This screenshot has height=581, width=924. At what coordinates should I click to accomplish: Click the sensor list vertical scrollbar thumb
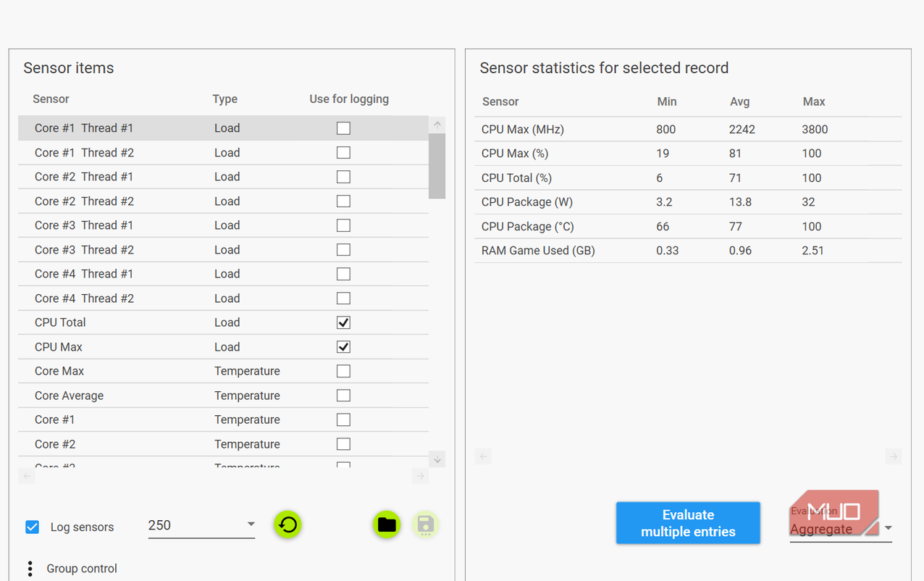tap(437, 166)
